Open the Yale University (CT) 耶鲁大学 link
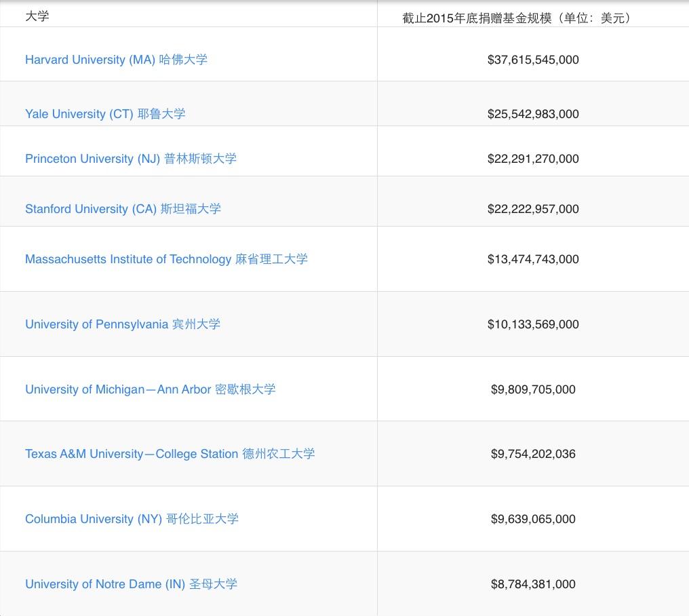The width and height of the screenshot is (689, 616). pos(106,114)
